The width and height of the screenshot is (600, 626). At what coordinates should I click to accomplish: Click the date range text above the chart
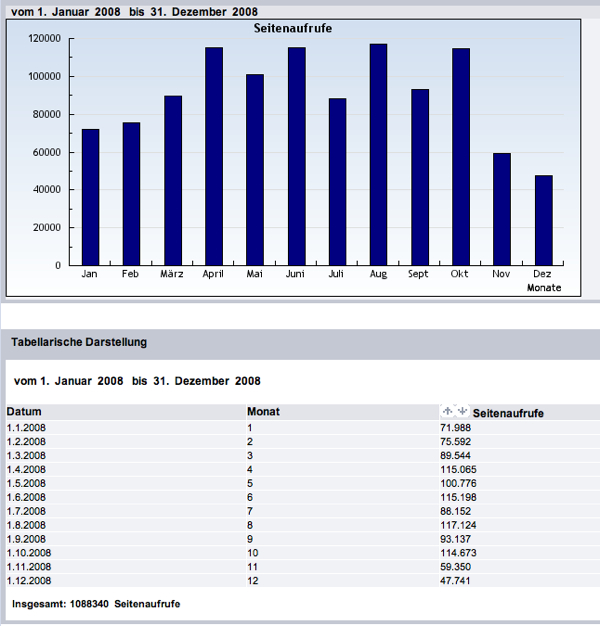pyautogui.click(x=135, y=12)
